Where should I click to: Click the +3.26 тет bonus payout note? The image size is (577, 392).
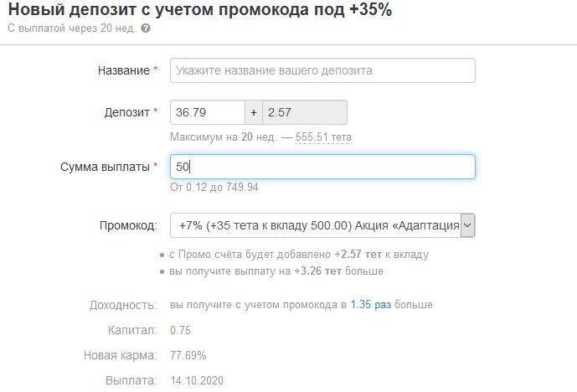point(276,271)
